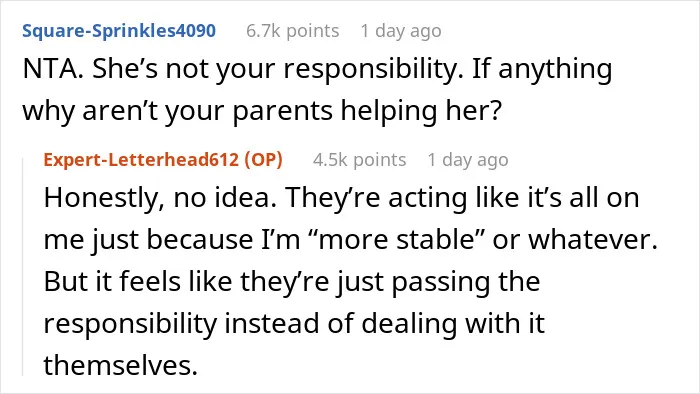Click the word 'themselves.' ending the reply
700x394 pixels.
click(121, 365)
